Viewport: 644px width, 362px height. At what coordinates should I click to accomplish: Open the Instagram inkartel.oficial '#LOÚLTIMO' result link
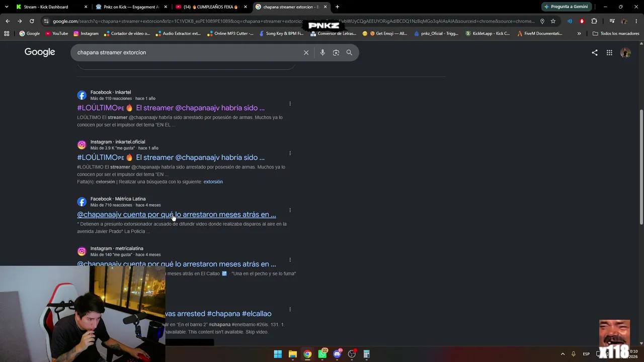[171, 157]
